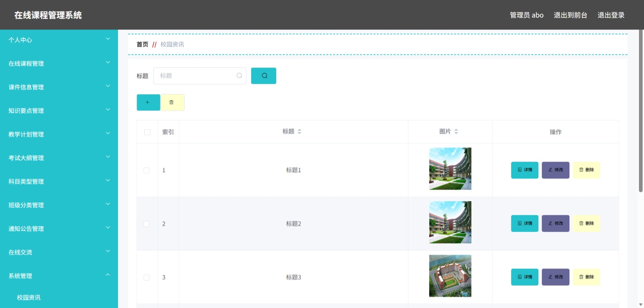Click the 标题2 cell text

point(293,224)
